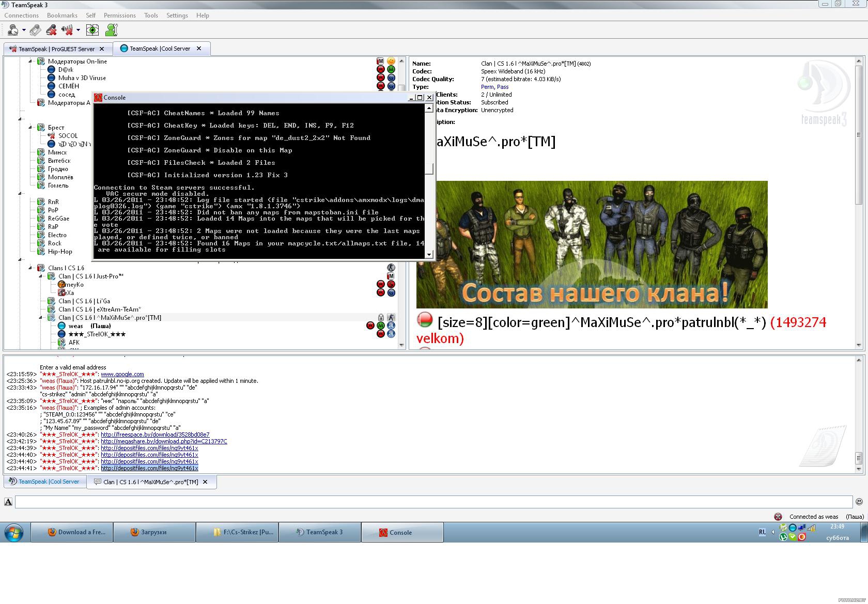This screenshot has width=868, height=604.
Task: Click the ReGGae channel icon
Action: pyautogui.click(x=41, y=219)
